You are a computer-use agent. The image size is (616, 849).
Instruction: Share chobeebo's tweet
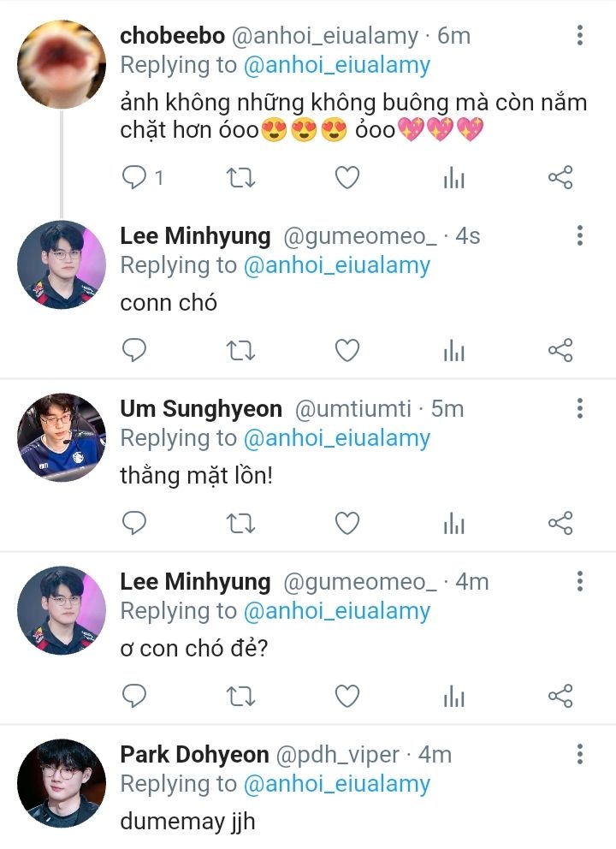(x=560, y=177)
